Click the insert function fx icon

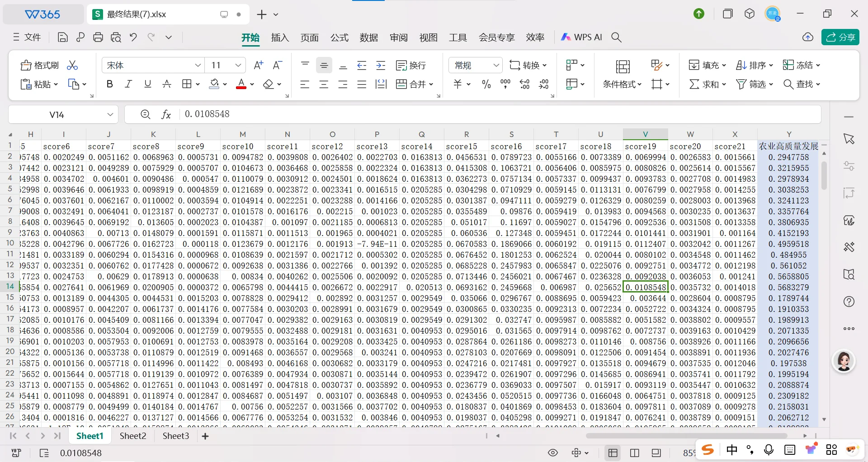pos(166,115)
